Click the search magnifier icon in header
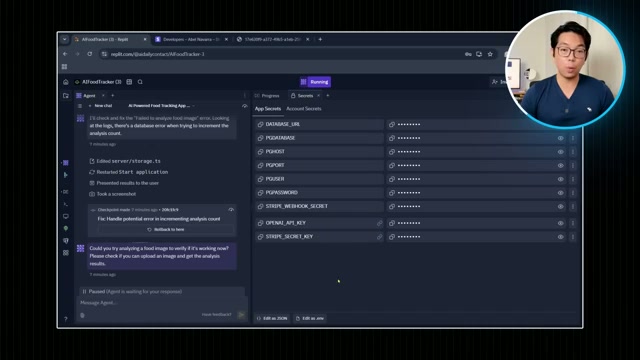640x360 pixels. [x=140, y=82]
